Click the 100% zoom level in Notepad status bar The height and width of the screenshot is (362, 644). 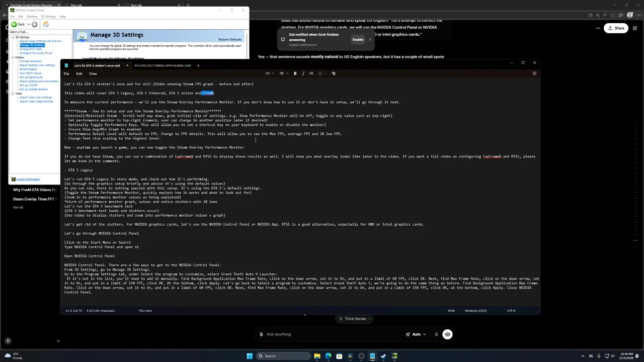click(x=451, y=311)
